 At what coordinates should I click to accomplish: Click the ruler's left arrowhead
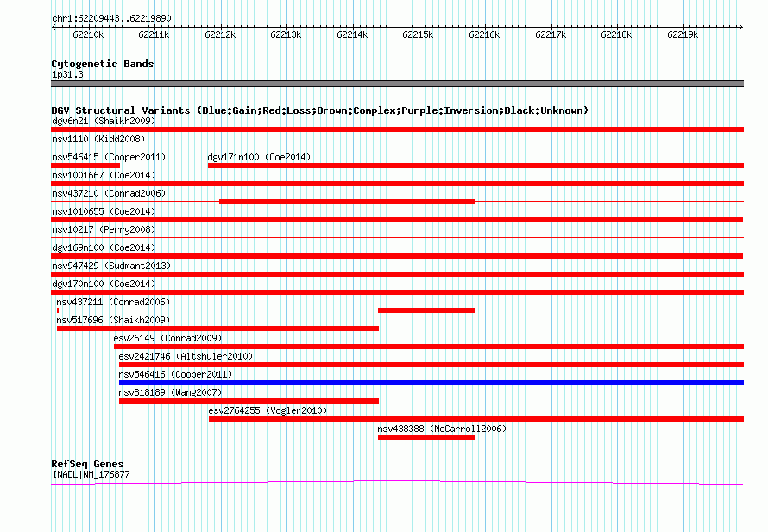tap(54, 27)
